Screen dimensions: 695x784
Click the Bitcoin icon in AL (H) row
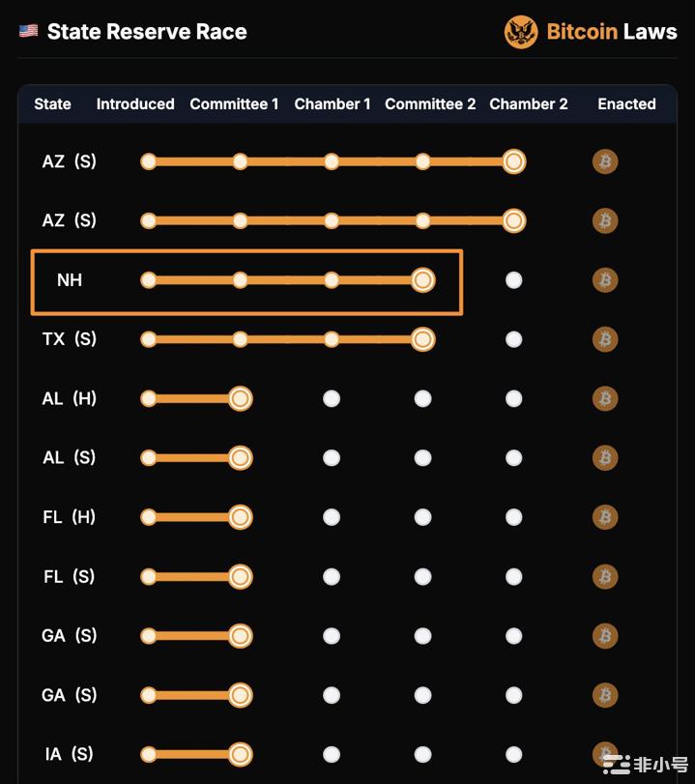tap(605, 398)
